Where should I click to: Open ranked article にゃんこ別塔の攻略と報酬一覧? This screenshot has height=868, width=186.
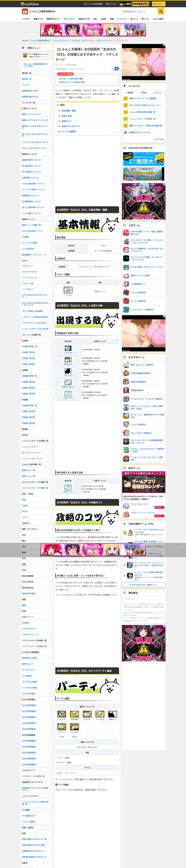point(142,112)
